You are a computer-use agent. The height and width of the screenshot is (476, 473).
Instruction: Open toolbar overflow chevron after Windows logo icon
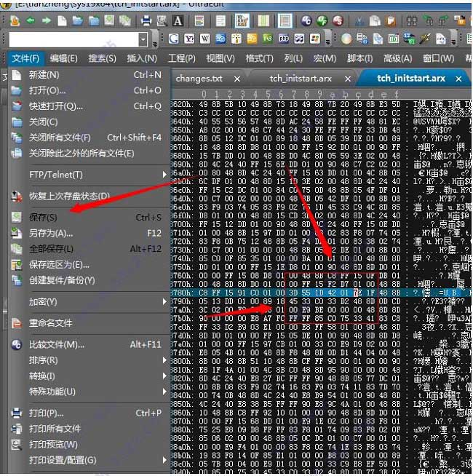[x=328, y=40]
